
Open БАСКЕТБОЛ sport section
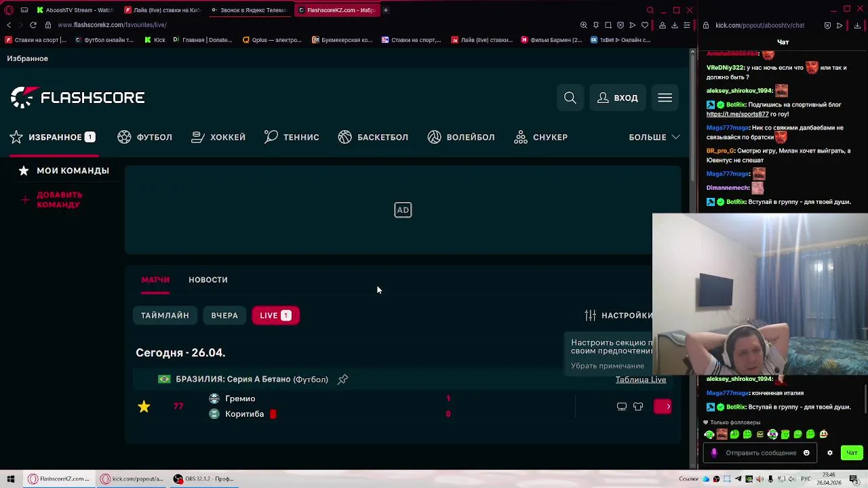click(x=373, y=137)
